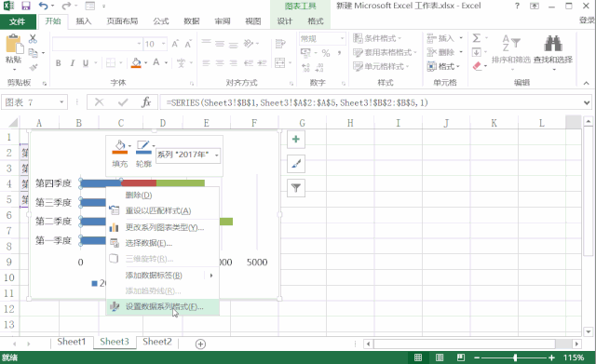Screen dimensions: 596x364
Task: Click the percent style icon
Action: pos(326,53)
